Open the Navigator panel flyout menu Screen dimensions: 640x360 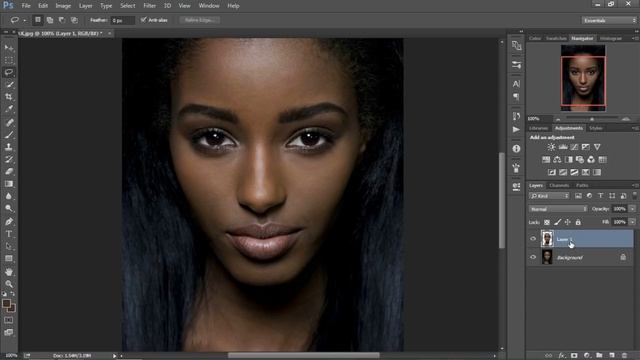pyautogui.click(x=635, y=38)
